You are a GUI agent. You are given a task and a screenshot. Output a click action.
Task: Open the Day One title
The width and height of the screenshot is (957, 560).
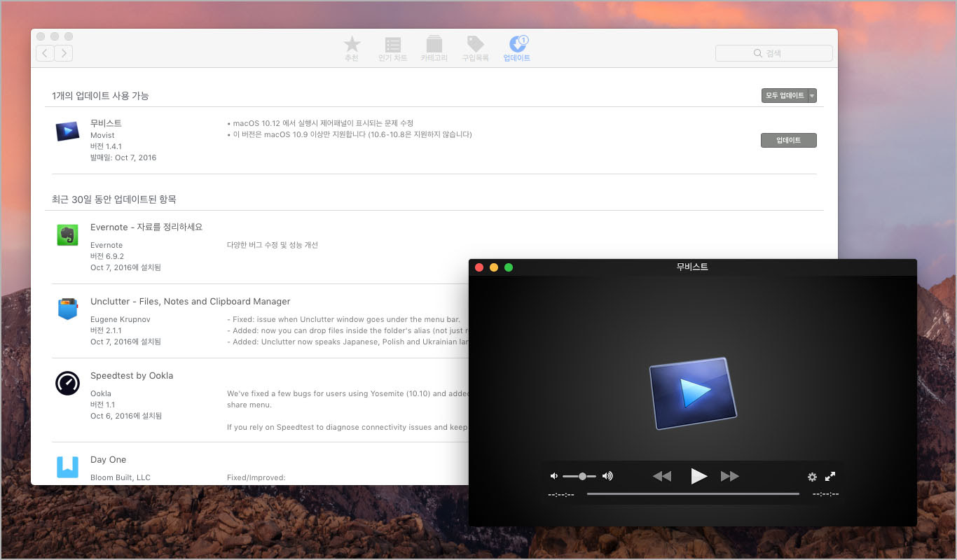coord(109,460)
